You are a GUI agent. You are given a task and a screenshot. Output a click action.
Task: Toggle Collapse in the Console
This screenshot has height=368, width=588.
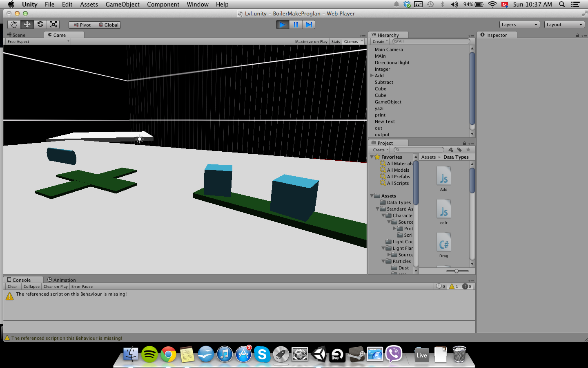(31, 287)
